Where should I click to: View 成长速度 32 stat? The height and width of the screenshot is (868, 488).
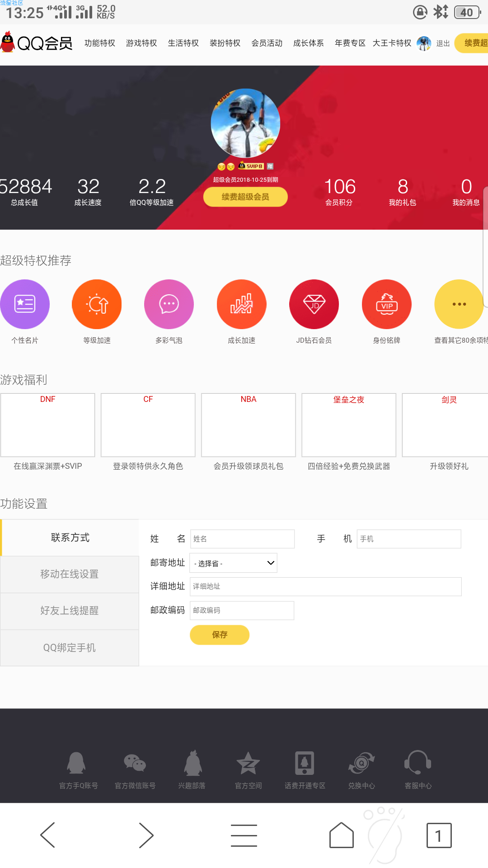click(88, 192)
